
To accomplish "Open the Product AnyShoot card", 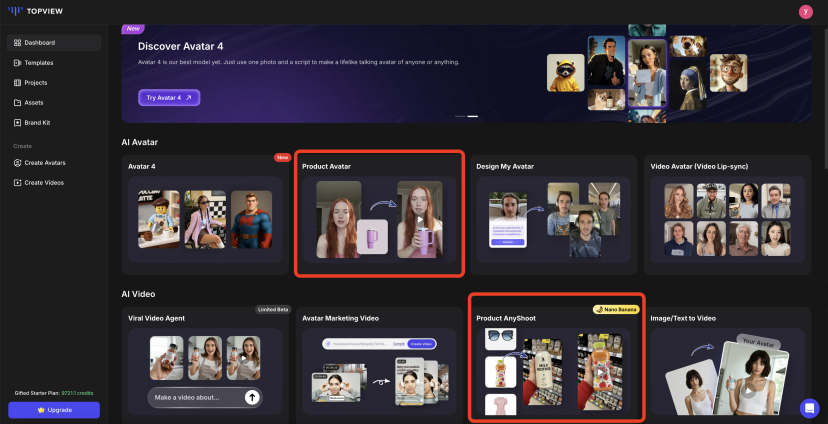I will [x=556, y=357].
